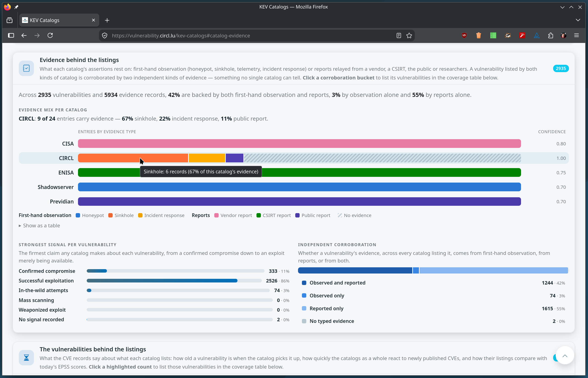588x378 pixels.
Task: Click the CIRCL orange sinkhole segment
Action: tap(133, 158)
